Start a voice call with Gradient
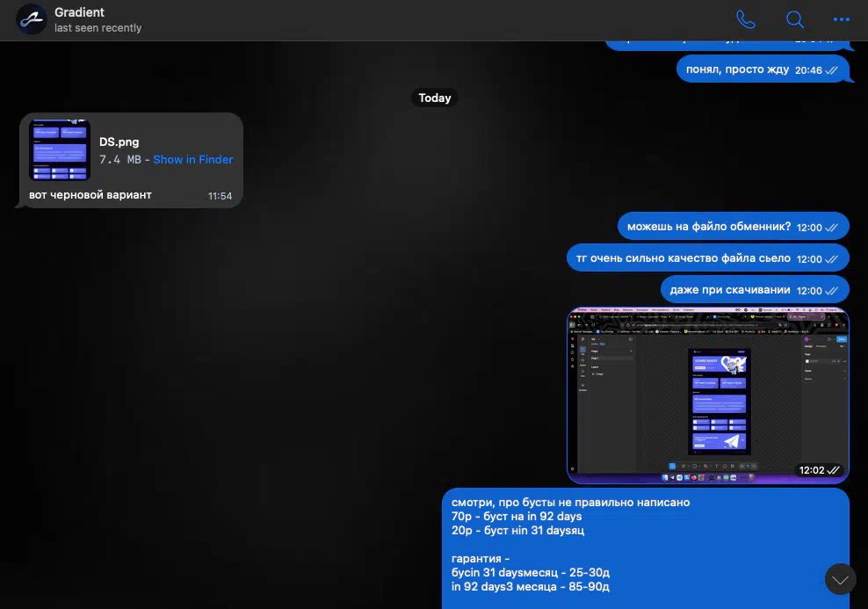868x609 pixels. 745,19
